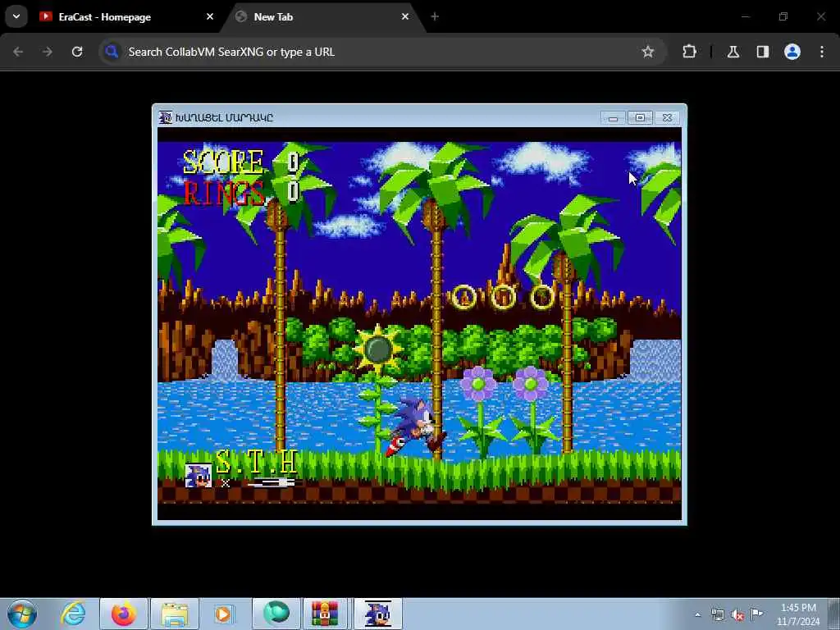Image resolution: width=840 pixels, height=630 pixels.
Task: Restore down the Chrome browser window
Action: [x=783, y=16]
